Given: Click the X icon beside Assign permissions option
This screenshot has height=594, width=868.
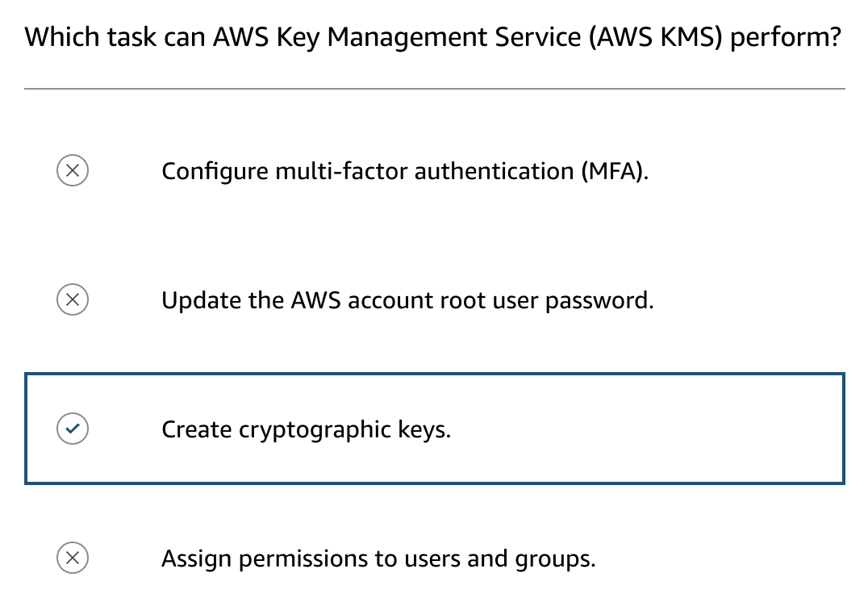Looking at the screenshot, I should (x=73, y=558).
